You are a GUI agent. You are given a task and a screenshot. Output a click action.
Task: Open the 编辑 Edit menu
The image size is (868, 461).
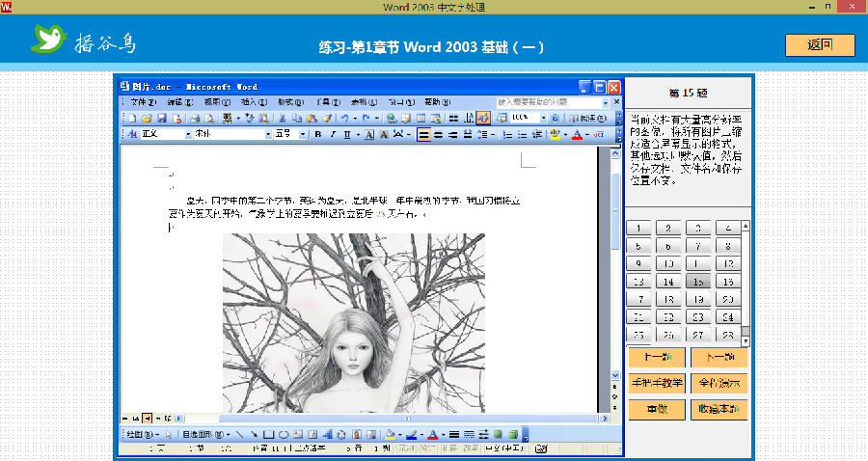tap(180, 102)
